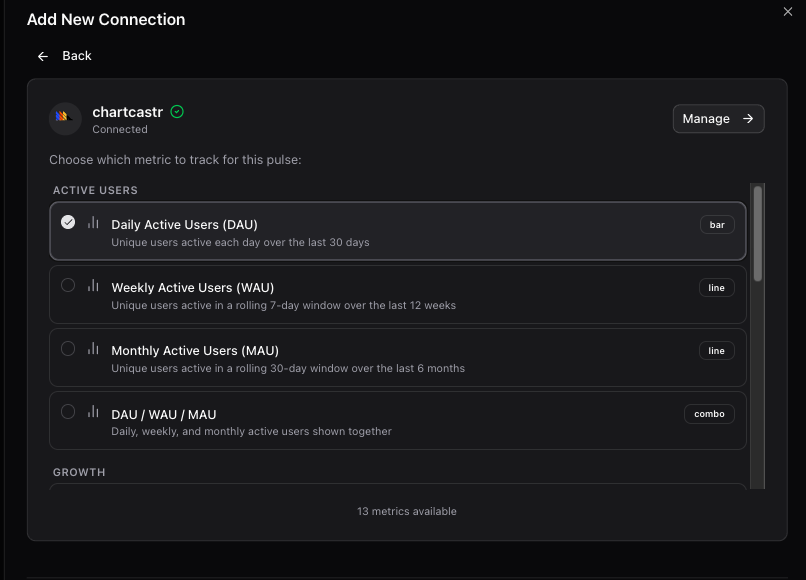Image resolution: width=806 pixels, height=580 pixels.
Task: Click the 'combo' badge on DAU / WAU / MAU
Action: click(x=709, y=413)
